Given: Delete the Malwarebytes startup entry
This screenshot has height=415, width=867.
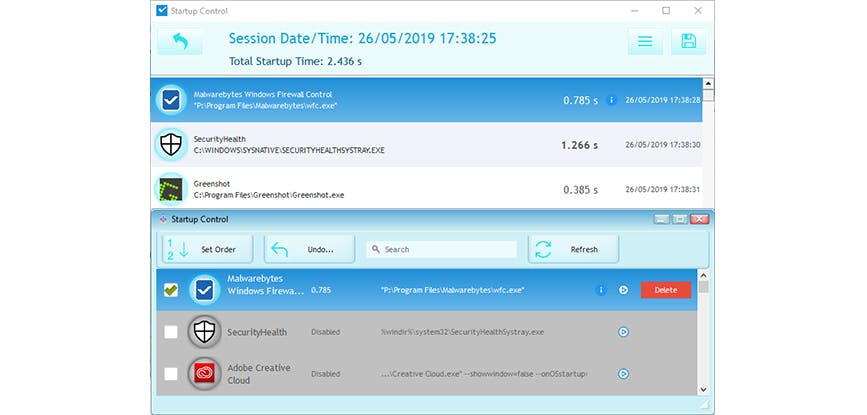Looking at the screenshot, I should click(666, 290).
